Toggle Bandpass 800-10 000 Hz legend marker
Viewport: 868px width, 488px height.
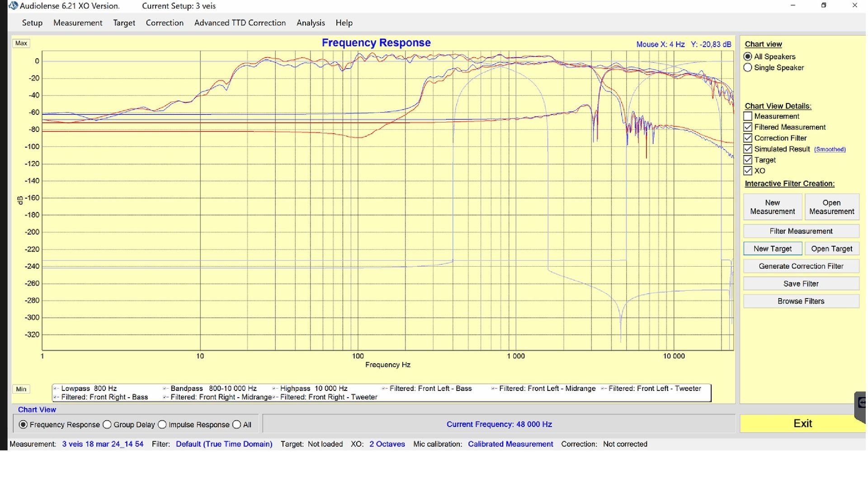165,389
